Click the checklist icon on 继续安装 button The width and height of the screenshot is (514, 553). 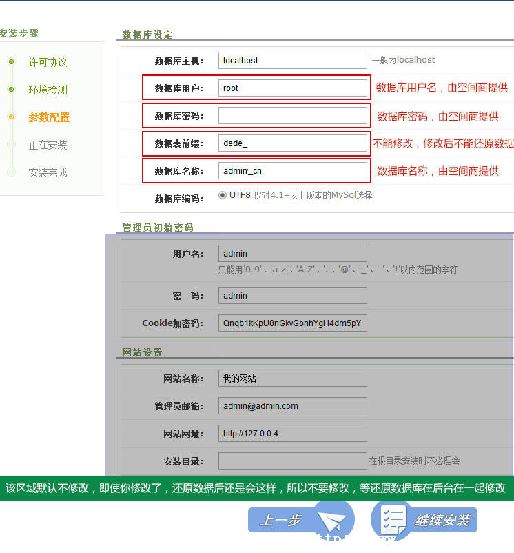pos(393,520)
